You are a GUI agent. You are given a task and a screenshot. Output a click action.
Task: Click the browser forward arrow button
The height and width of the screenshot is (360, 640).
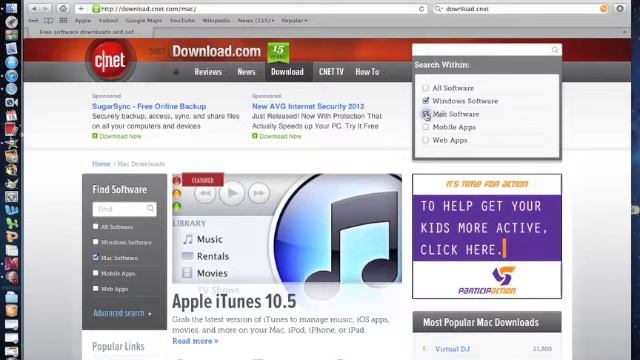coord(46,9)
